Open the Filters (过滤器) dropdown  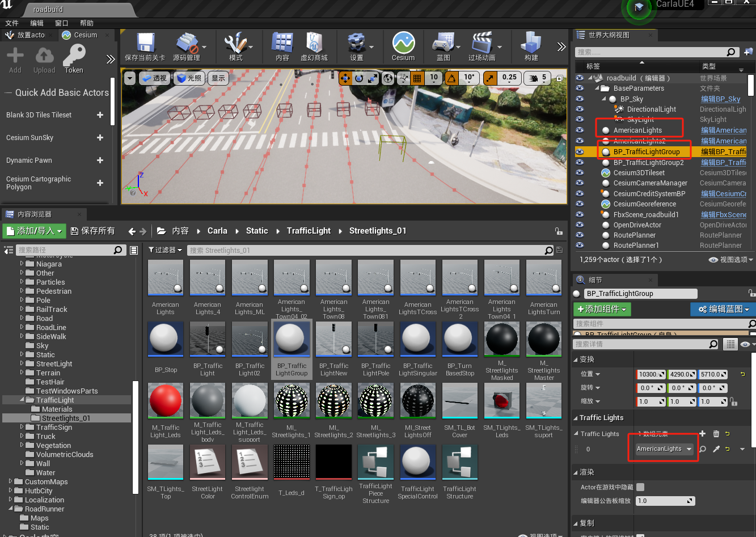point(165,250)
